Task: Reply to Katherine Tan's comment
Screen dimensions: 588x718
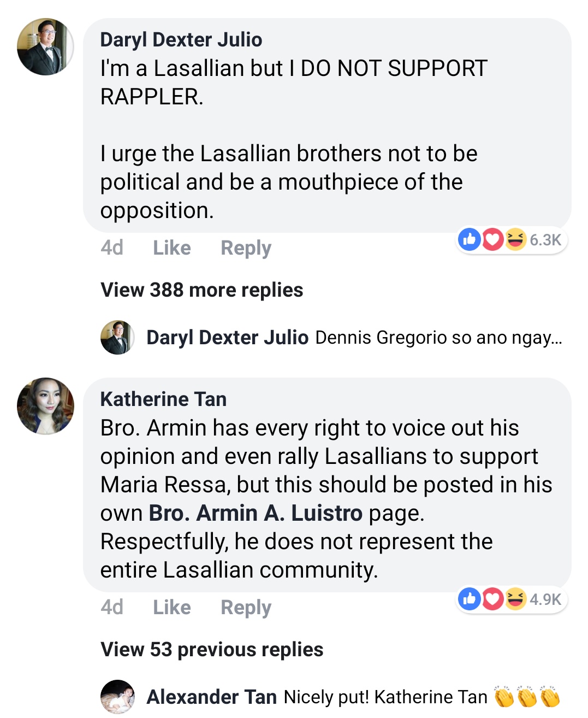Action: click(246, 608)
